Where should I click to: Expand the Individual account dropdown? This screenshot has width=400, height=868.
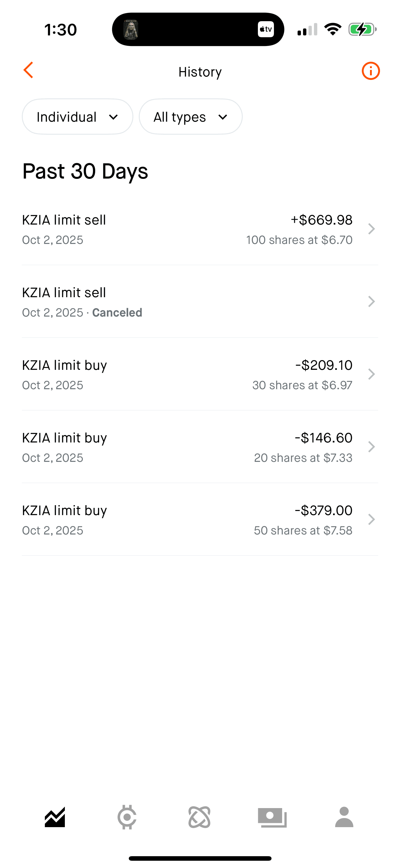(78, 117)
